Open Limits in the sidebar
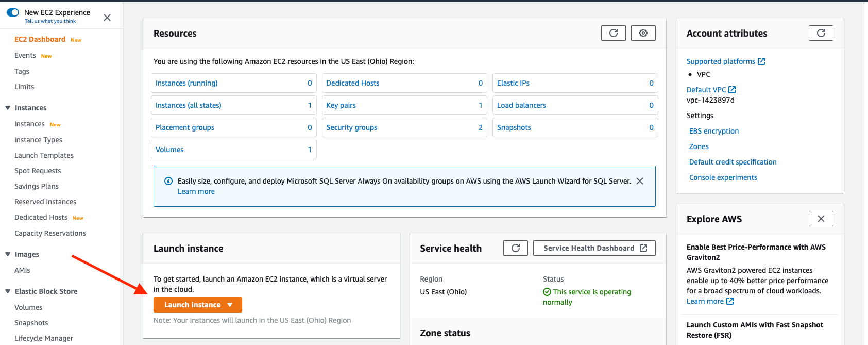The height and width of the screenshot is (345, 868). click(x=24, y=87)
